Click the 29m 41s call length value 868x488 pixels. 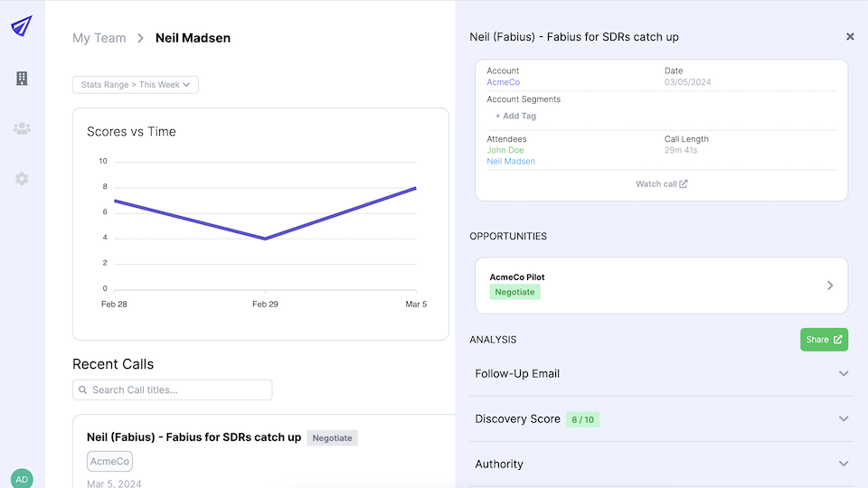681,150
